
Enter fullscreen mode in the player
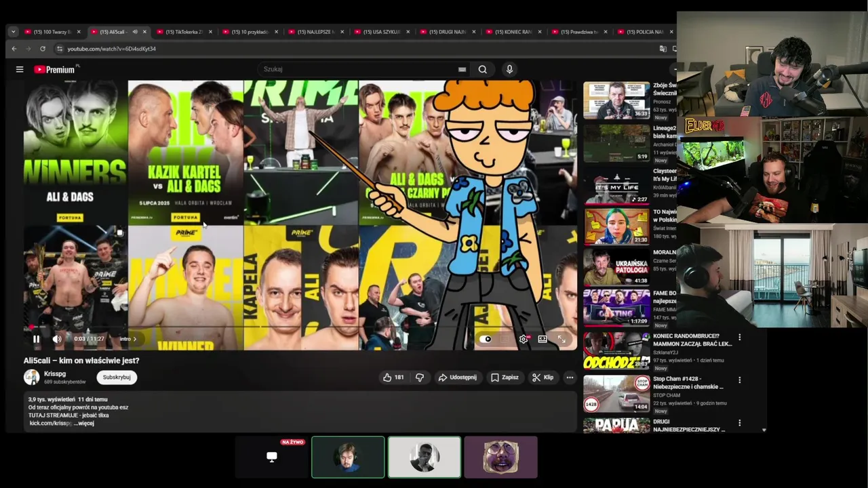click(x=561, y=339)
